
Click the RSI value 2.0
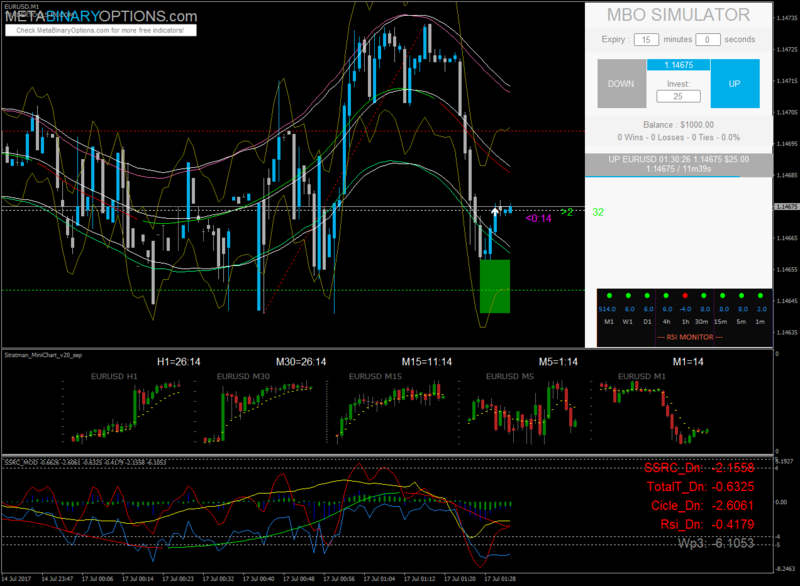(762, 309)
